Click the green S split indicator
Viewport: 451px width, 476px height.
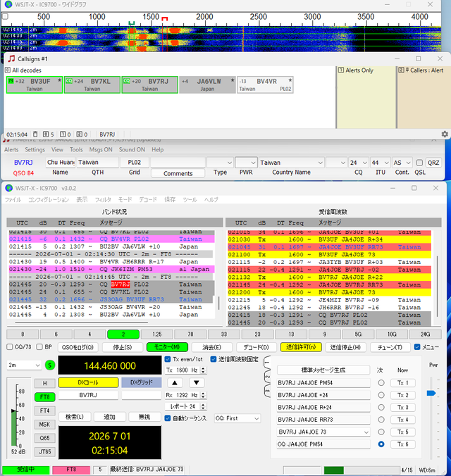click(50, 365)
